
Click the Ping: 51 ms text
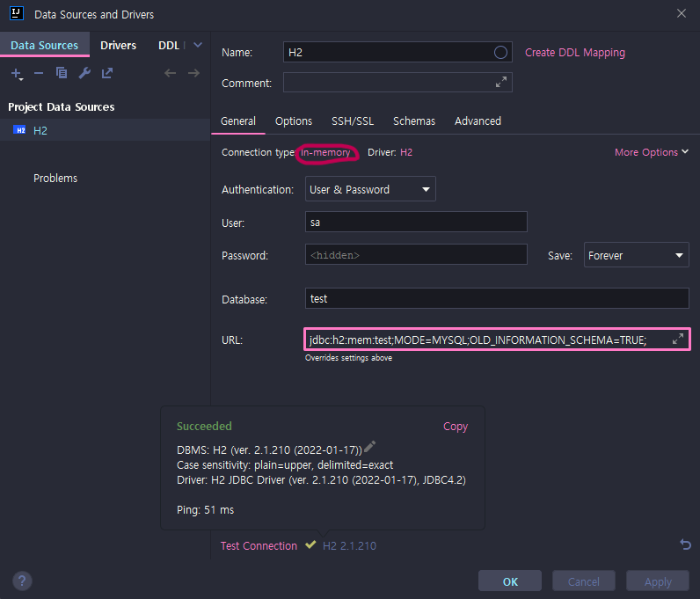click(x=206, y=510)
